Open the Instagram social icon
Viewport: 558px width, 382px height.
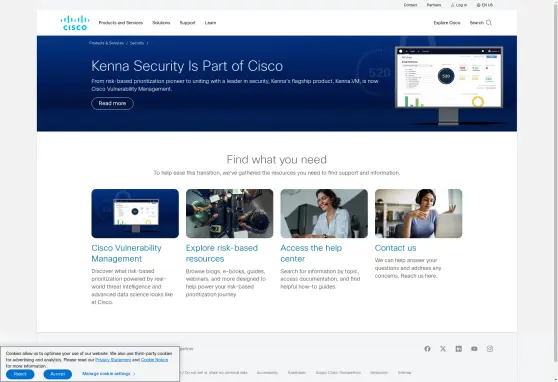point(490,349)
